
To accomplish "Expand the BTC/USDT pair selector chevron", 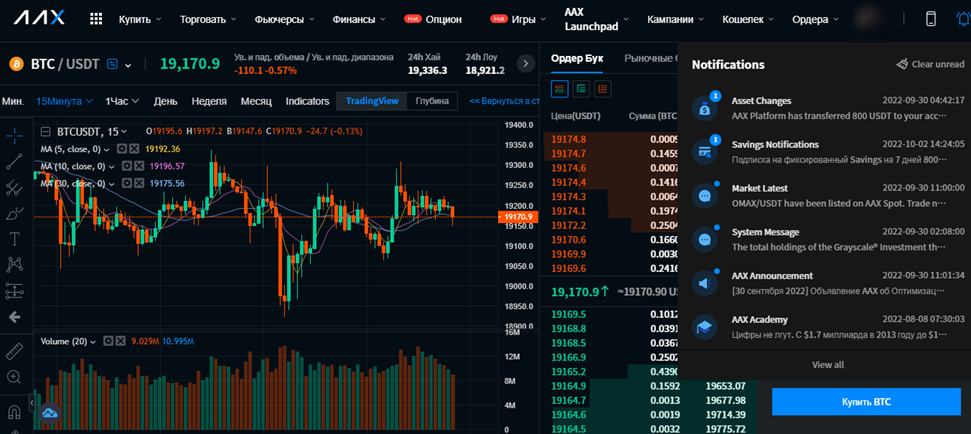I will point(128,64).
